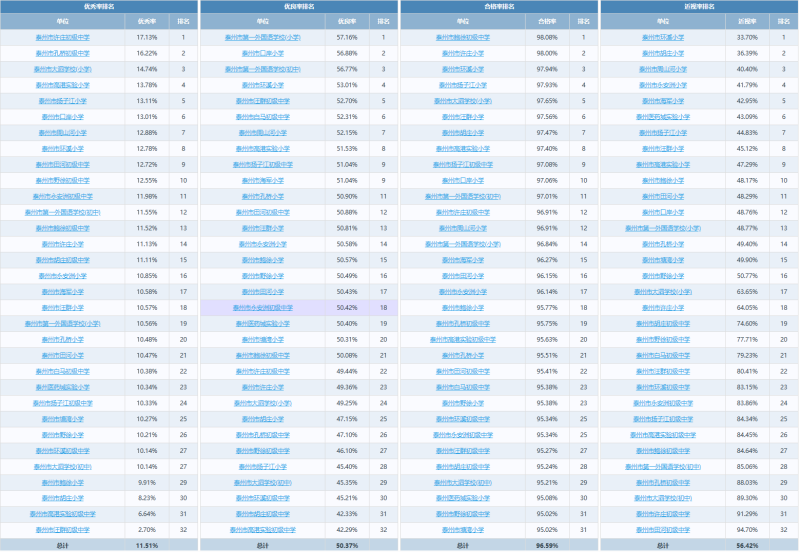Click the 排名 header in 合格率排名 table
This screenshot has height=552, width=800.
tap(583, 20)
